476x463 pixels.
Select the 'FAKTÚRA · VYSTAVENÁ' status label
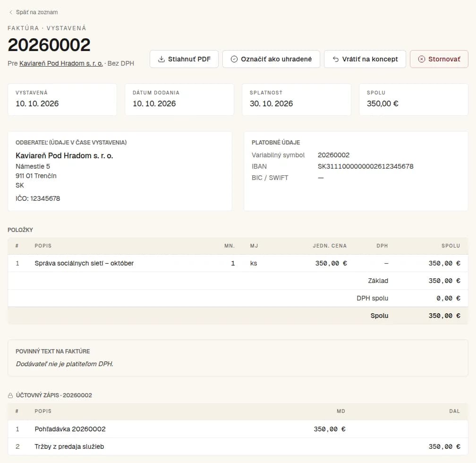click(47, 28)
